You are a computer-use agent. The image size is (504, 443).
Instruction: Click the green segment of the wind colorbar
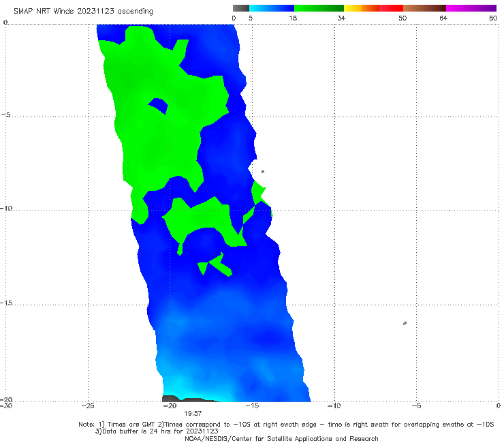pos(319,8)
